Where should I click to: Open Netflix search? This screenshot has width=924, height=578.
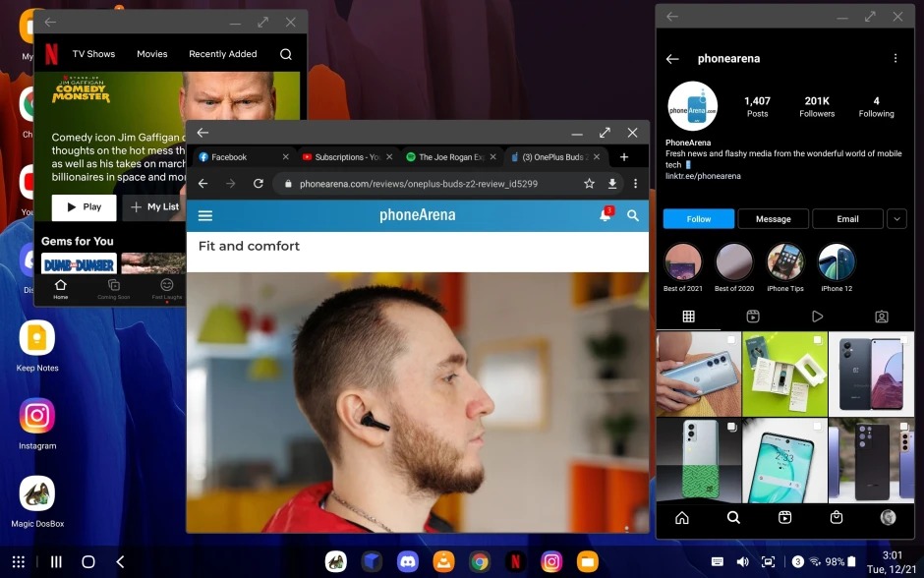pos(285,54)
